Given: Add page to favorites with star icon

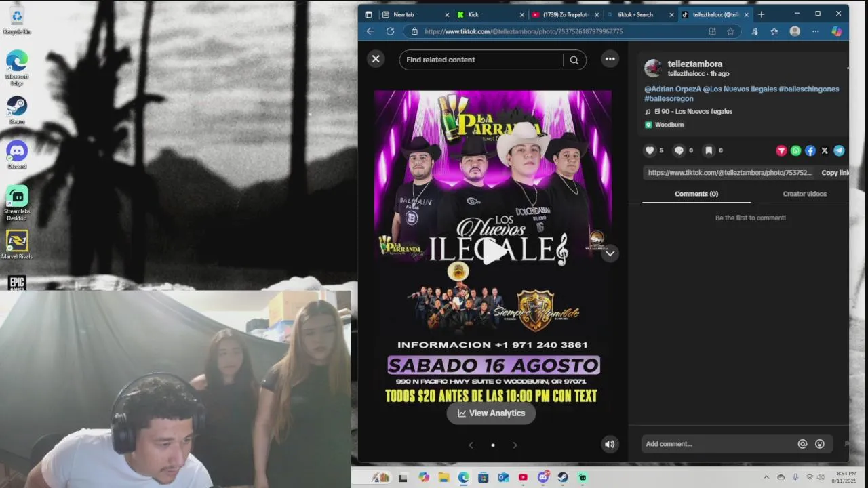Looking at the screenshot, I should 730,31.
